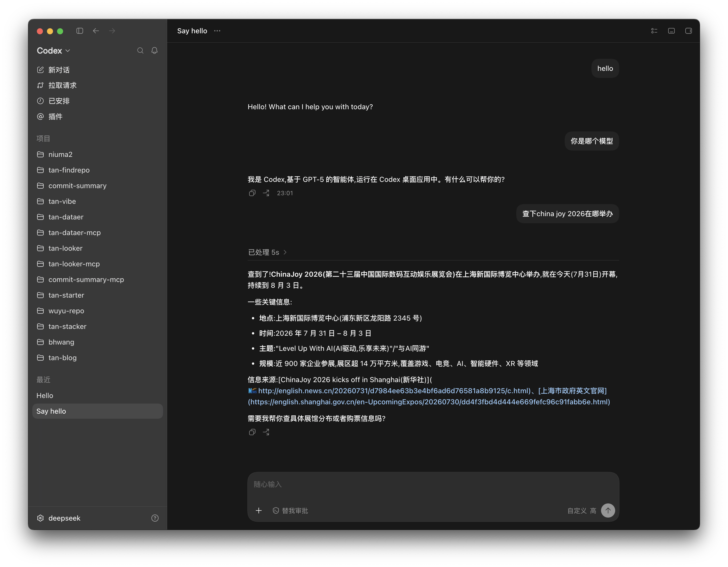Copy the final ChinaJoy response
The image size is (728, 567).
(x=252, y=432)
